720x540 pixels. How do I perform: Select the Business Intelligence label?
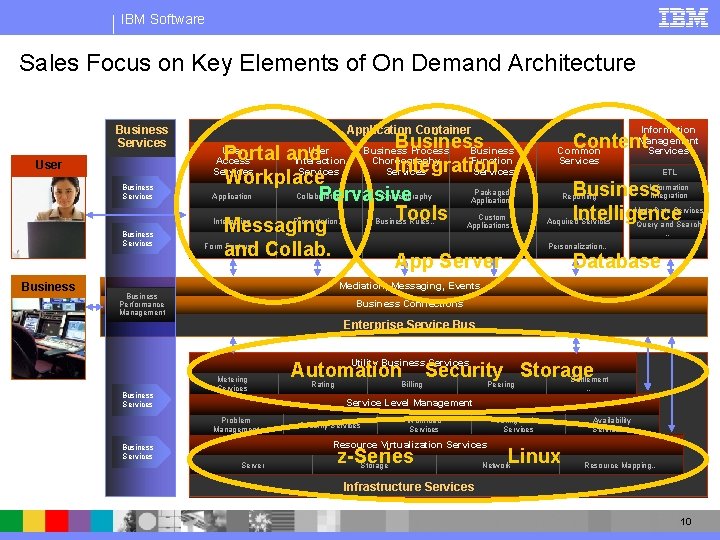pyautogui.click(x=626, y=201)
